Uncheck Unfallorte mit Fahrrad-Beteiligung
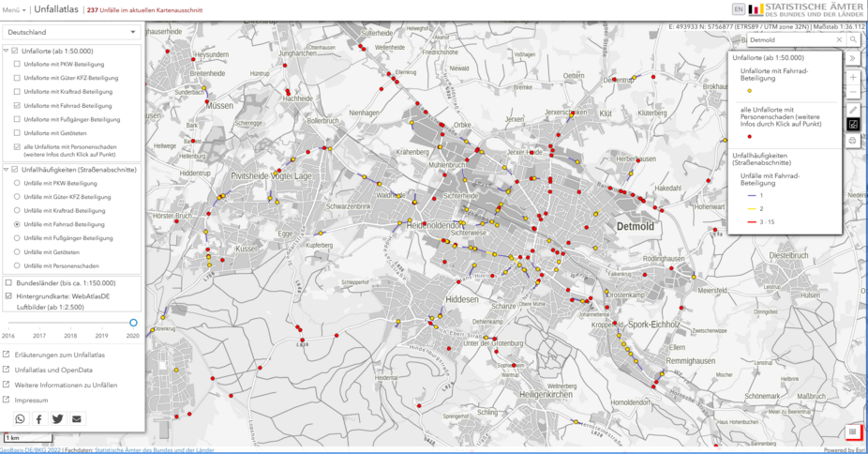Screen dimensions: 868x454 17,105
